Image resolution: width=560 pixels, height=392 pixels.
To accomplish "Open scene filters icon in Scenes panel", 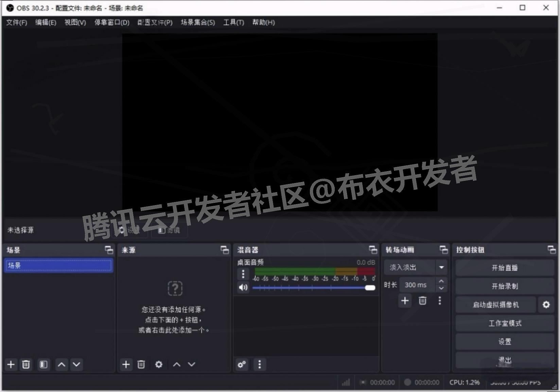I will pos(43,364).
